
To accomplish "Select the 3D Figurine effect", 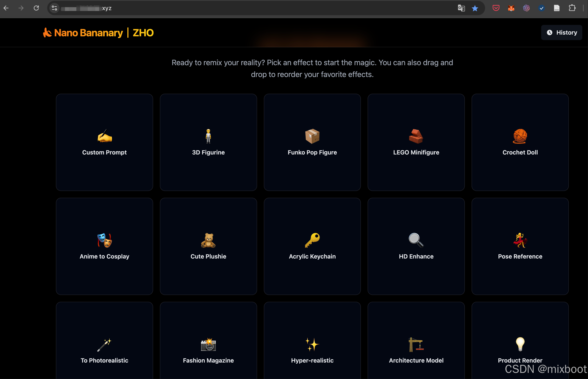I will [208, 142].
